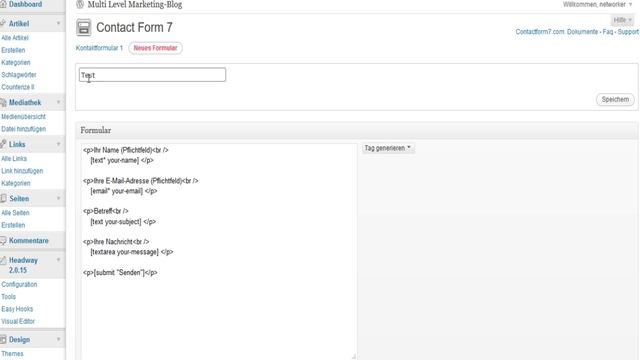Open Medienübersicht link
640x360 pixels.
coord(23,117)
